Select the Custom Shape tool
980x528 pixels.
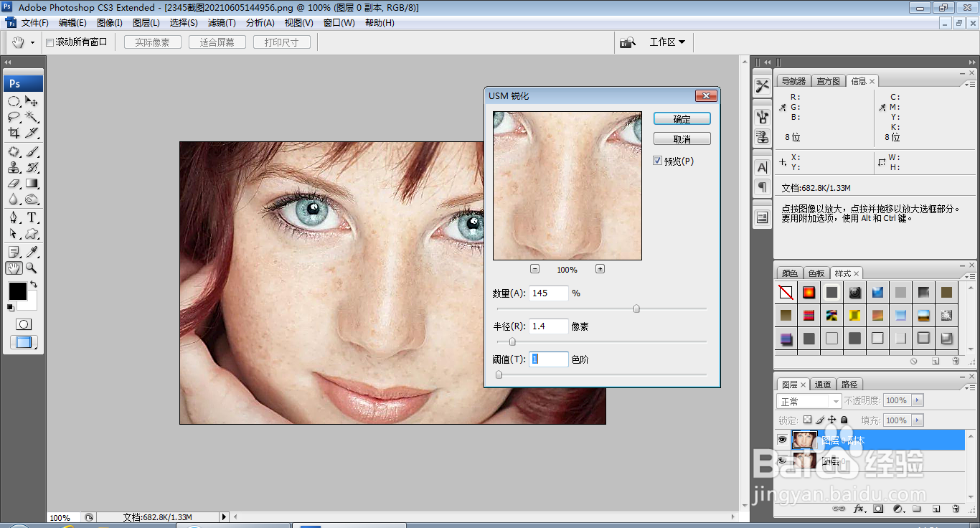(32, 234)
